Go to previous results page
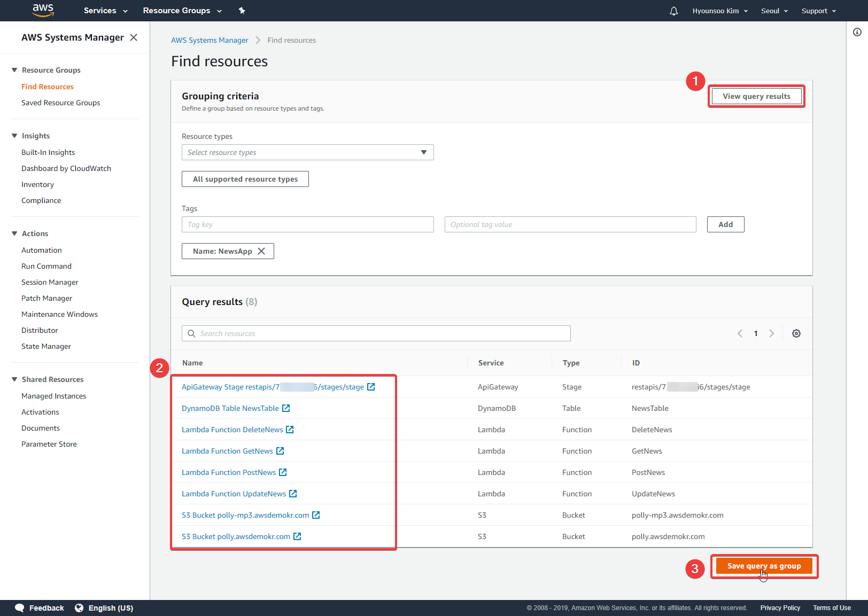 pyautogui.click(x=740, y=333)
